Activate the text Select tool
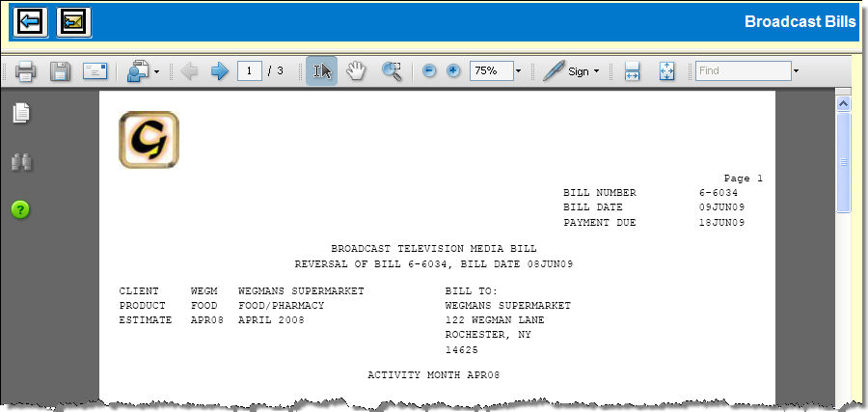 (322, 71)
